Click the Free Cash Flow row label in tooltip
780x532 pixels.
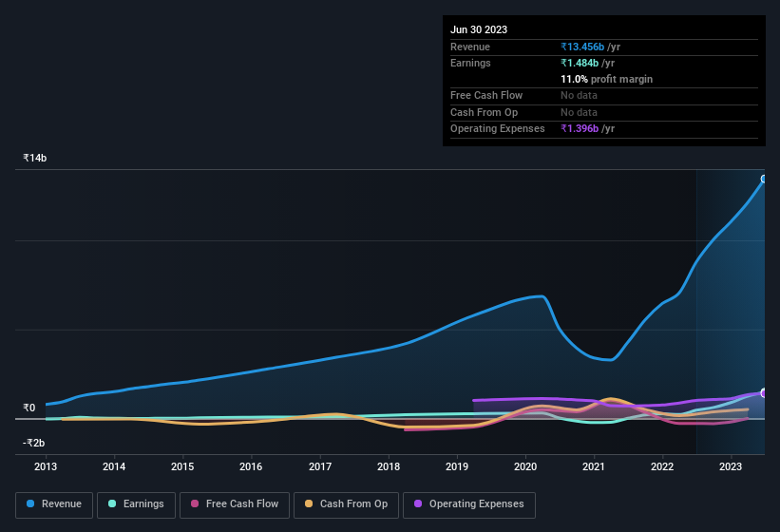486,95
